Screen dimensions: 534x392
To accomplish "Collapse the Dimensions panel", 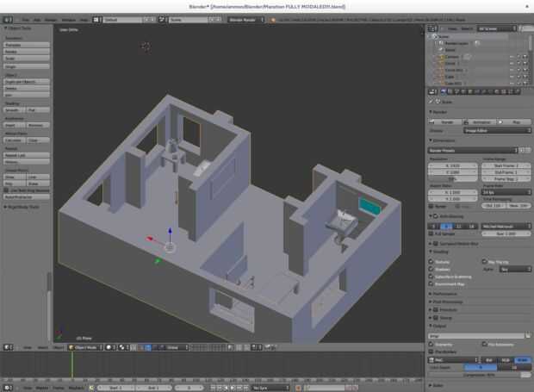I will pos(442,140).
